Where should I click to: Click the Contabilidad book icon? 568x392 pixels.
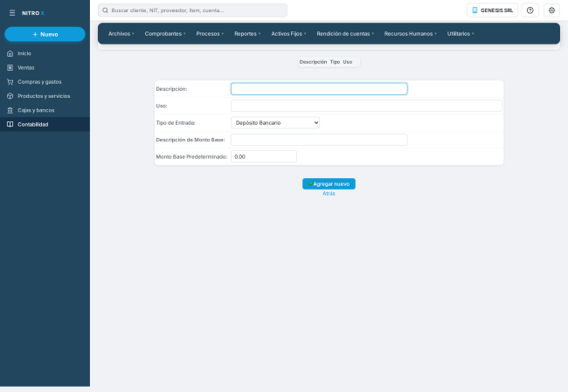pos(10,125)
